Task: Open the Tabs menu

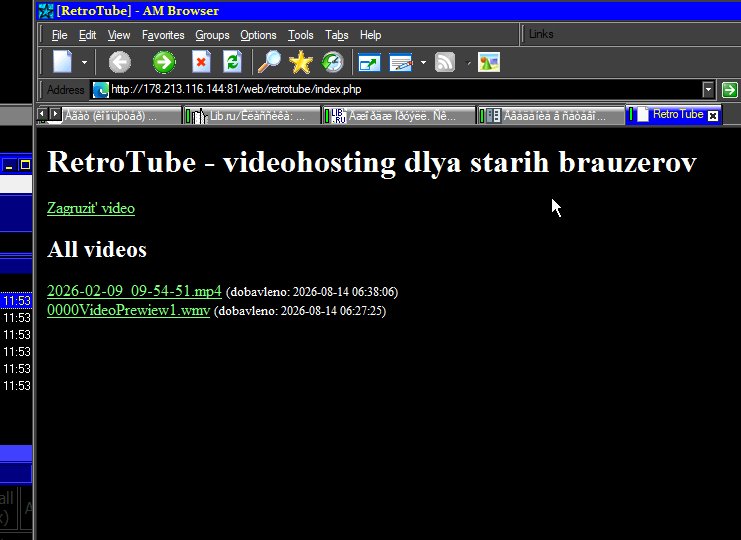Action: click(336, 35)
